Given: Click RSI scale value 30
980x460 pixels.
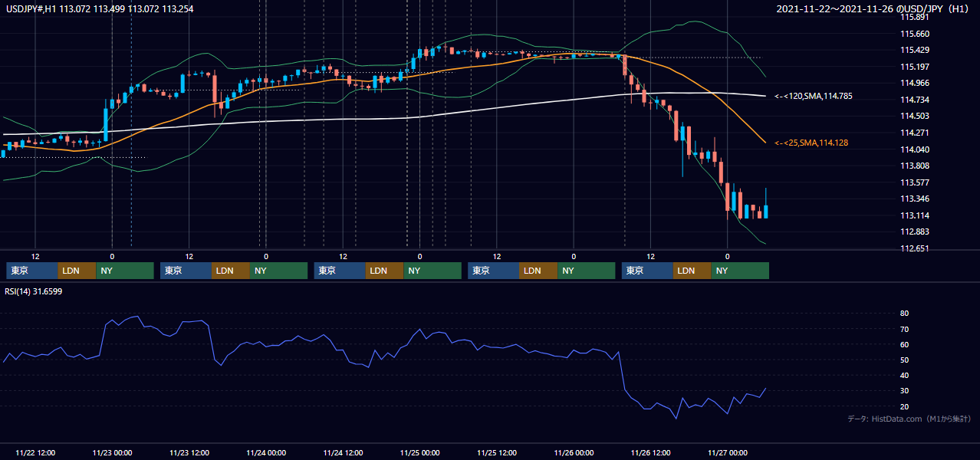Looking at the screenshot, I should [x=904, y=391].
